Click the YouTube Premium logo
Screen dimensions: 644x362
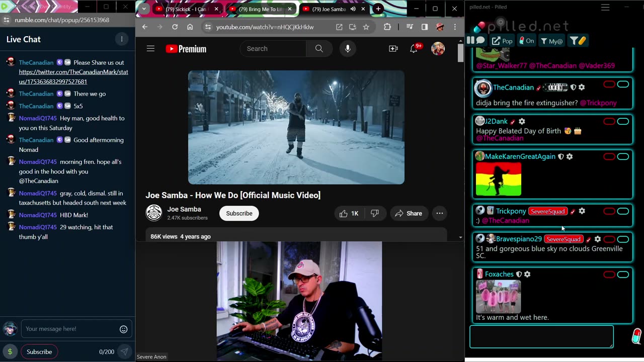click(186, 49)
